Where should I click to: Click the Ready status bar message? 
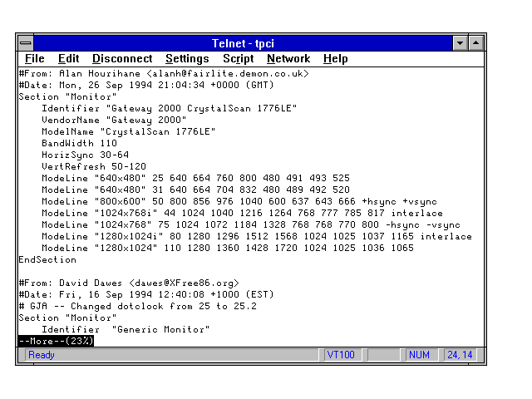tap(42, 355)
